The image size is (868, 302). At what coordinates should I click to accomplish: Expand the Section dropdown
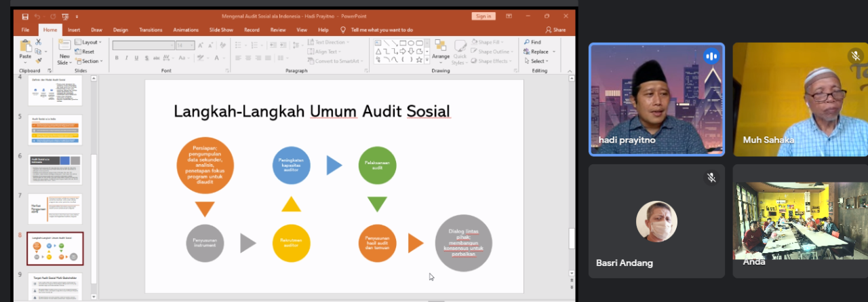[90, 61]
